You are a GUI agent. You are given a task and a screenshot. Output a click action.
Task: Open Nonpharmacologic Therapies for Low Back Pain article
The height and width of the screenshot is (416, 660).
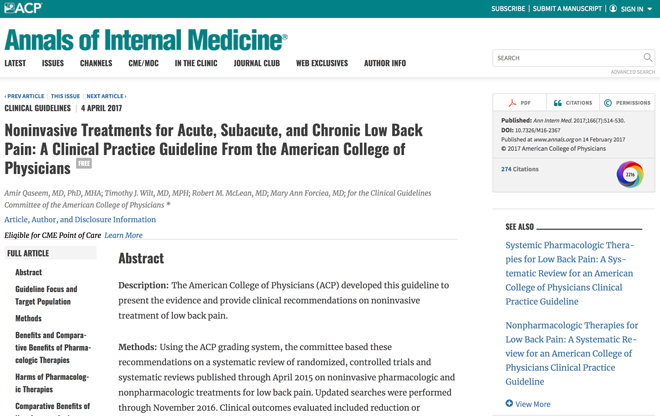pyautogui.click(x=572, y=353)
